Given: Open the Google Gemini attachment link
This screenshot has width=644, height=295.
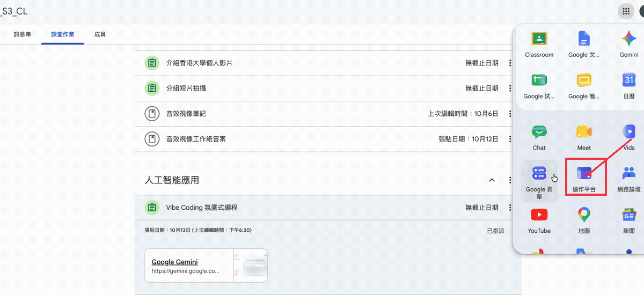Looking at the screenshot, I should pyautogui.click(x=174, y=262).
